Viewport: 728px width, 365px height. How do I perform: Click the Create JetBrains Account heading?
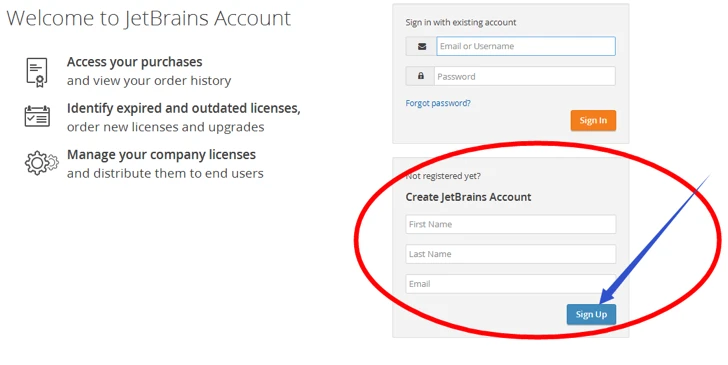[x=468, y=197]
